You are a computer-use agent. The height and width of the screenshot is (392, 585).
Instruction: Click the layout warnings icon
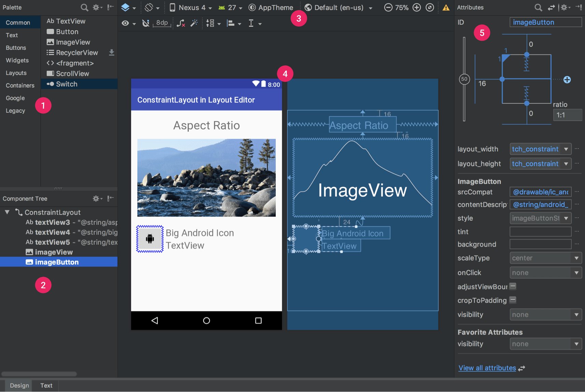(x=446, y=8)
